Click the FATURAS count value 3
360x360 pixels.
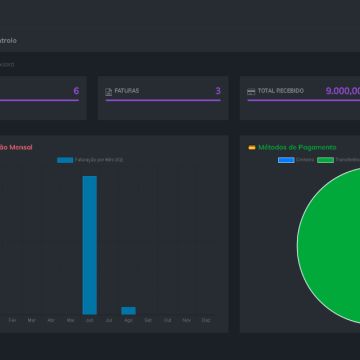pos(218,91)
